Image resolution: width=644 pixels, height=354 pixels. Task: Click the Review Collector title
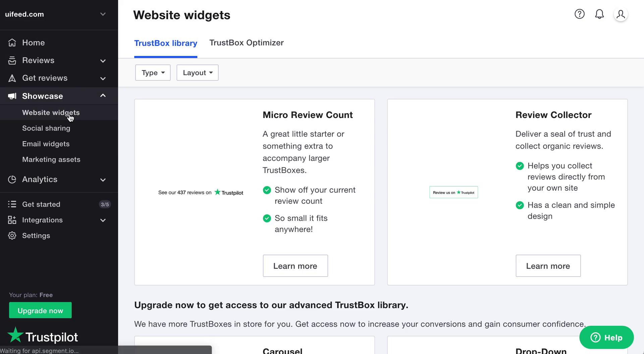[x=553, y=115]
